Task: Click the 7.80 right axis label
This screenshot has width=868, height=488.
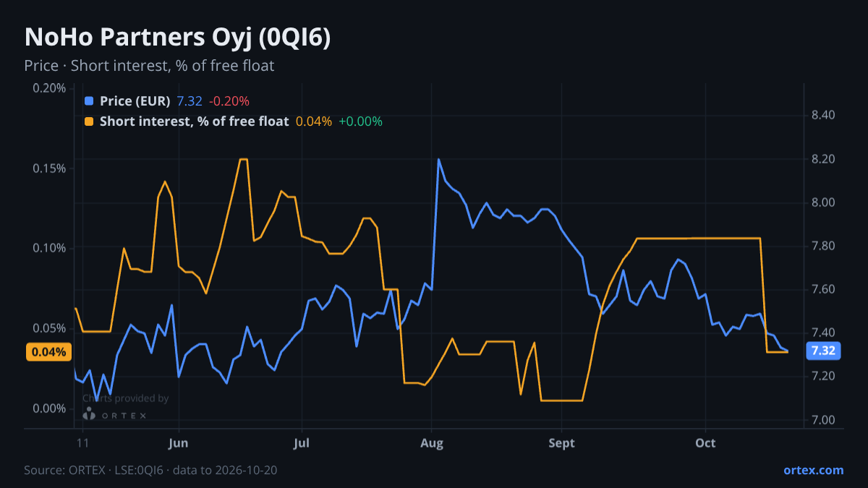Action: click(824, 247)
